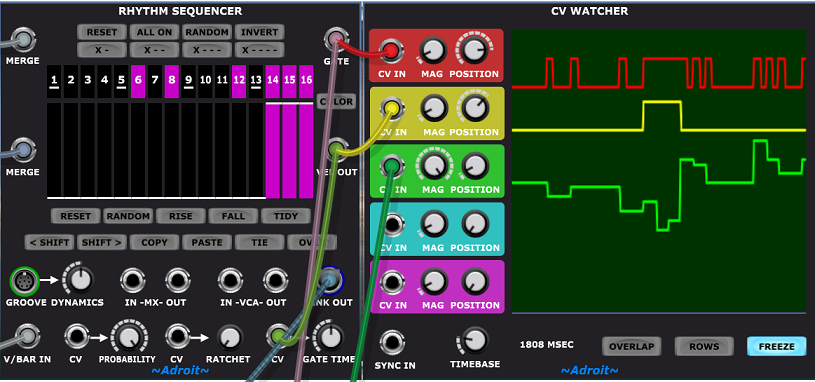Image resolution: width=815 pixels, height=382 pixels.
Task: Click the RANDOM pattern button
Action: tap(207, 32)
